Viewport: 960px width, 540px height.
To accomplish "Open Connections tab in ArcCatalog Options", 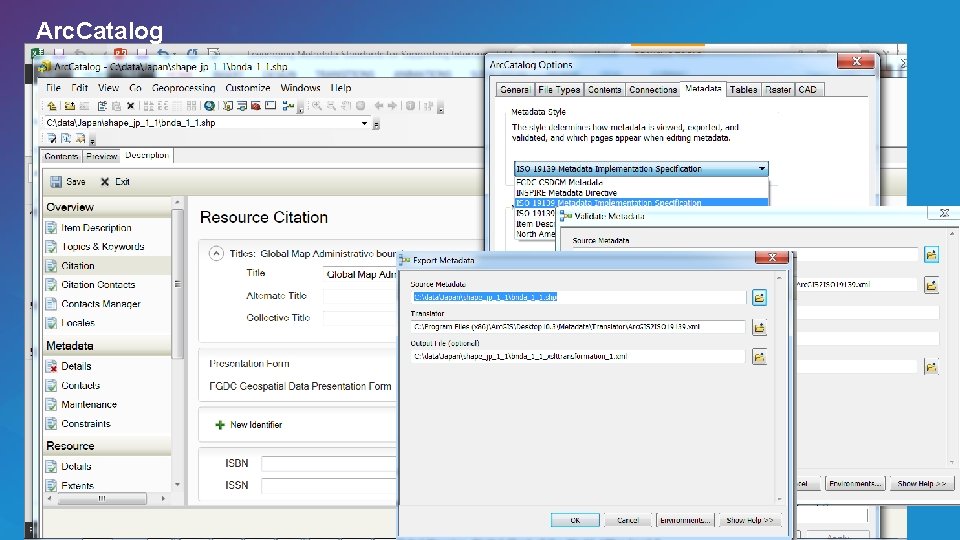I will 653,89.
